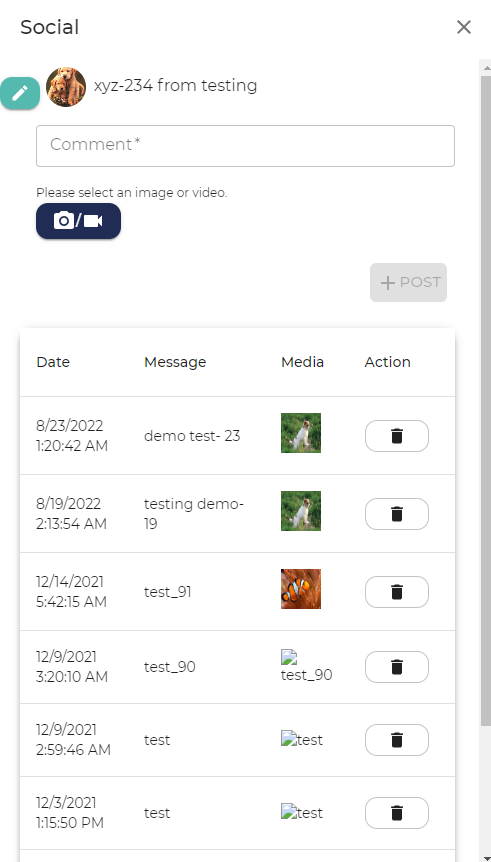Open the cat image for testing demo-19
Image resolution: width=491 pixels, height=862 pixels.
(x=301, y=511)
